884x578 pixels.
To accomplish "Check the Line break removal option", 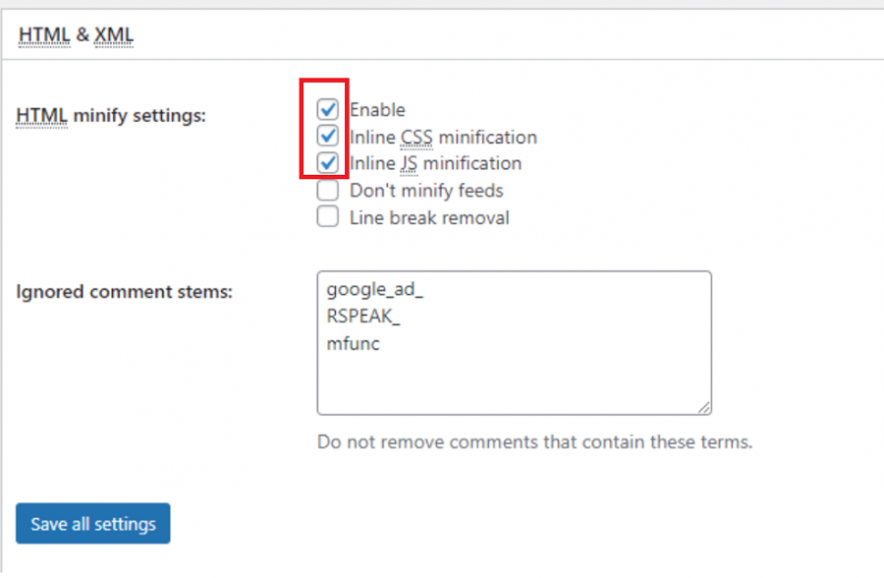I will click(327, 217).
